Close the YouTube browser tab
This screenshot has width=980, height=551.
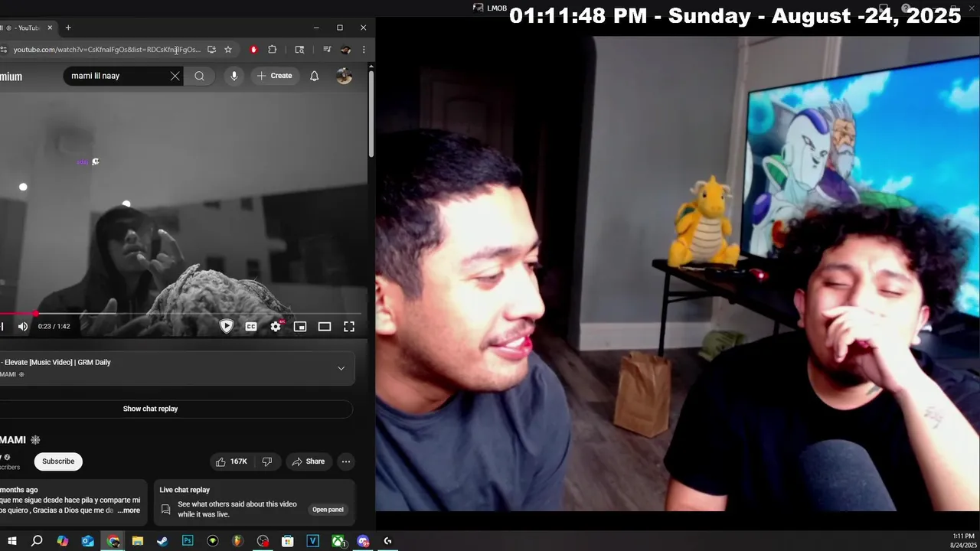(x=50, y=28)
